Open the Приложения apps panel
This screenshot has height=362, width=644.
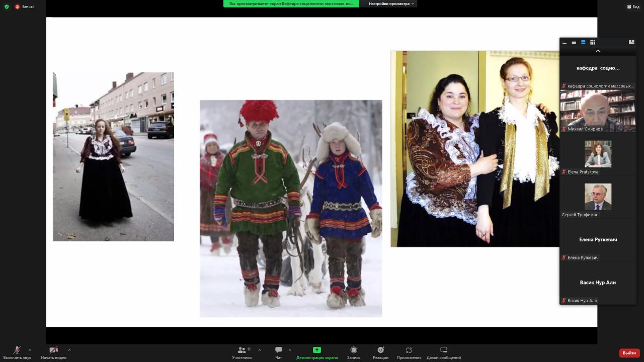409,352
